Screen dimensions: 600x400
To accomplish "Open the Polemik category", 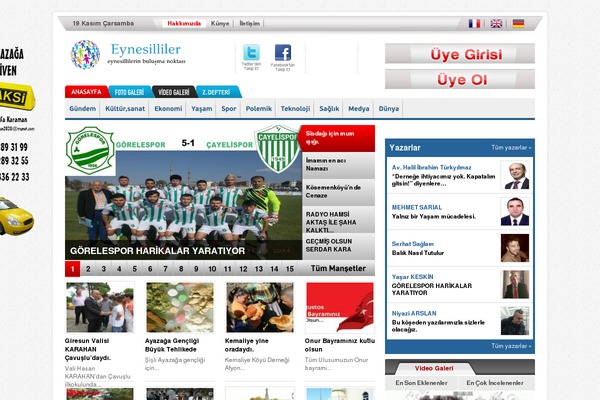I will point(259,108).
